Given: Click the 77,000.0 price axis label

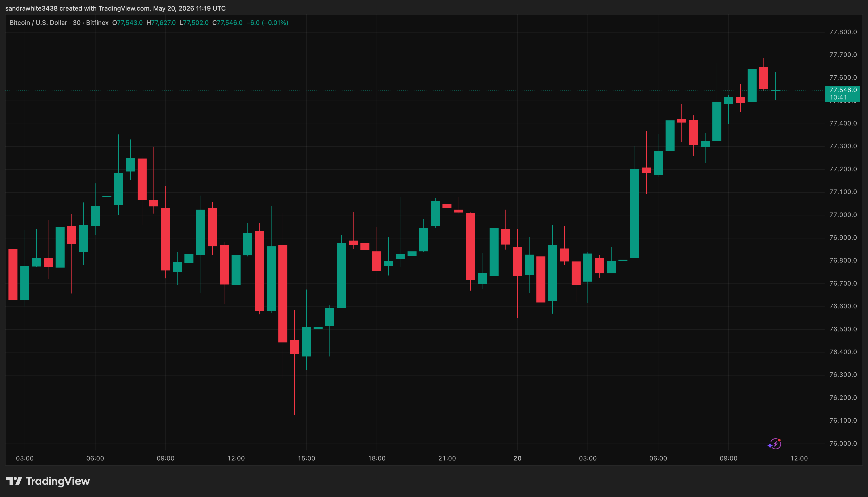Looking at the screenshot, I should 843,215.
